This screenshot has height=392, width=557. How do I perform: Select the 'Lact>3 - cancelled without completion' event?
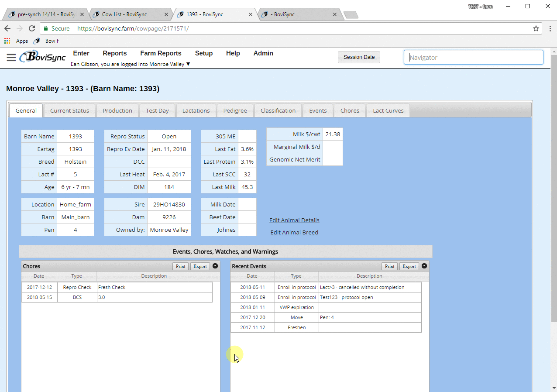click(x=326, y=287)
